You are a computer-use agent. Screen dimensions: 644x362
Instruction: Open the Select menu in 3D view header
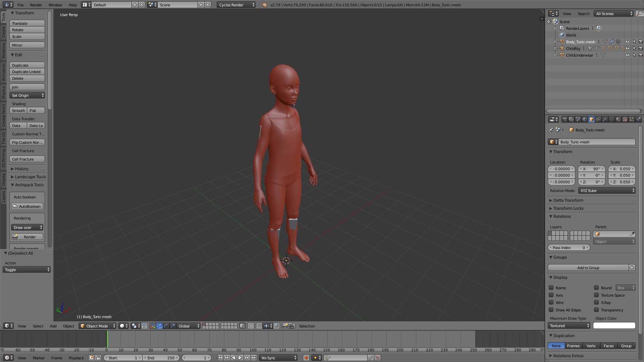38,326
